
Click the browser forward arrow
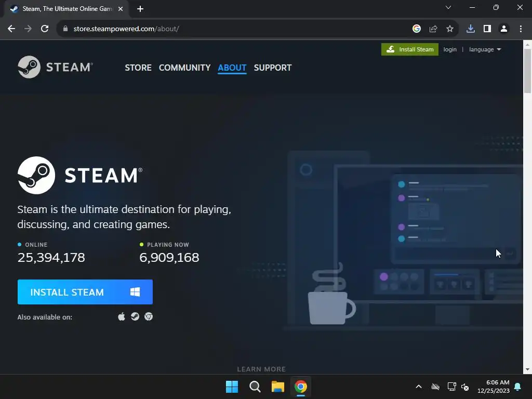[x=28, y=29]
